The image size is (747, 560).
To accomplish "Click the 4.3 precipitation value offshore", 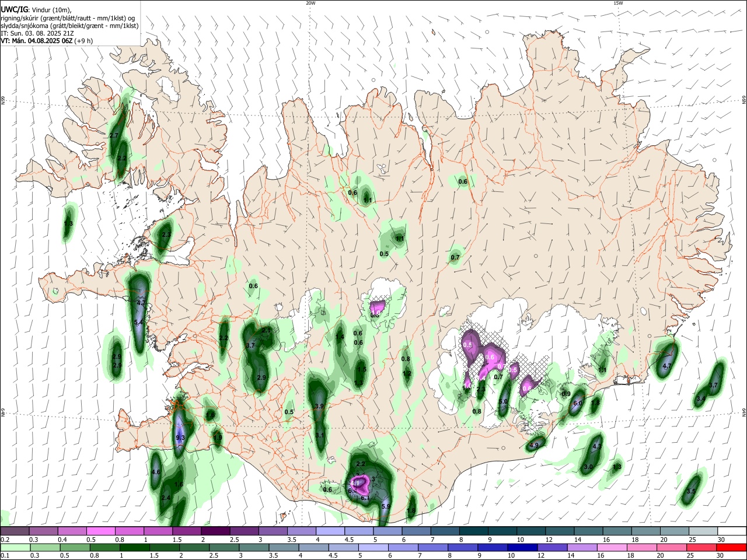I will click(597, 446).
